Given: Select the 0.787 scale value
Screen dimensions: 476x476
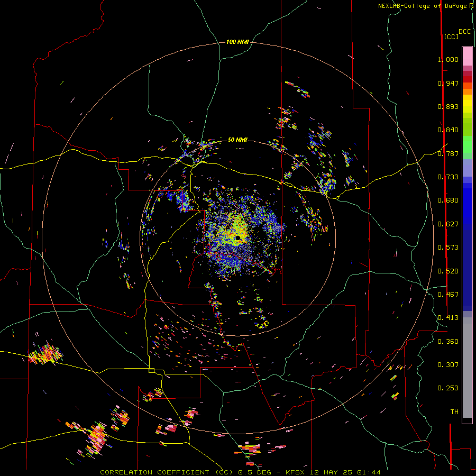Looking at the screenshot, I should click(448, 153).
